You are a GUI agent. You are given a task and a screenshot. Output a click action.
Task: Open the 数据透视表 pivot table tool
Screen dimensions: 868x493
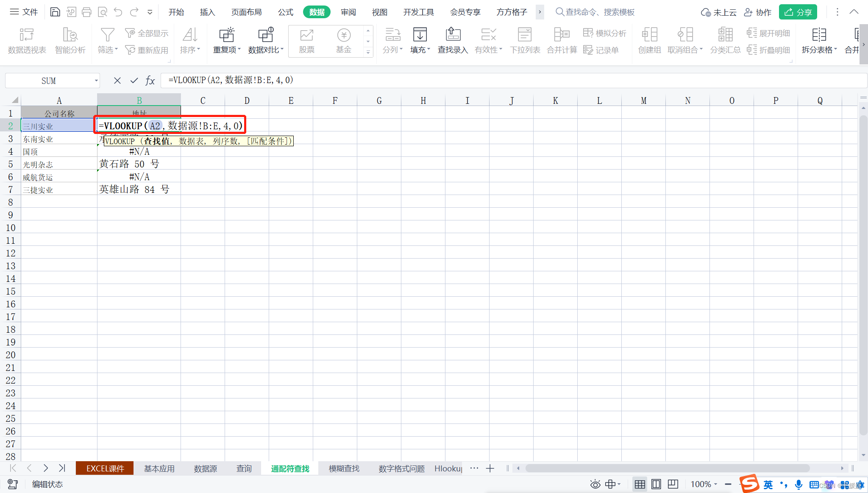pos(27,41)
